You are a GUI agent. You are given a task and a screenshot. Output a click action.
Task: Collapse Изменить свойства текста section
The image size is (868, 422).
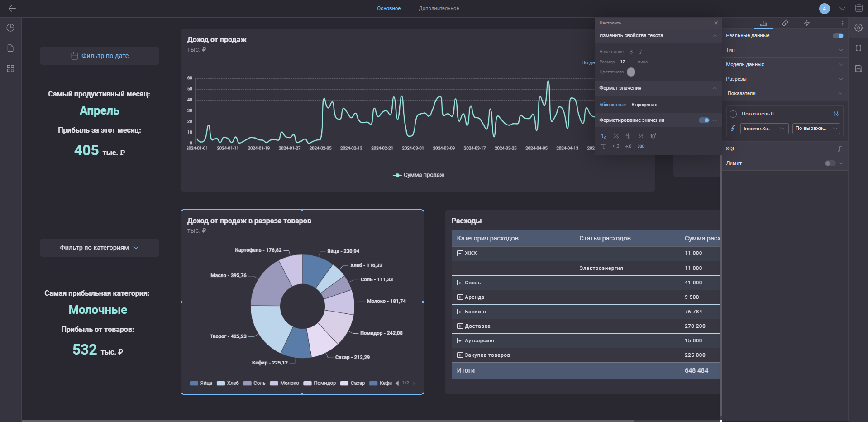click(x=715, y=36)
